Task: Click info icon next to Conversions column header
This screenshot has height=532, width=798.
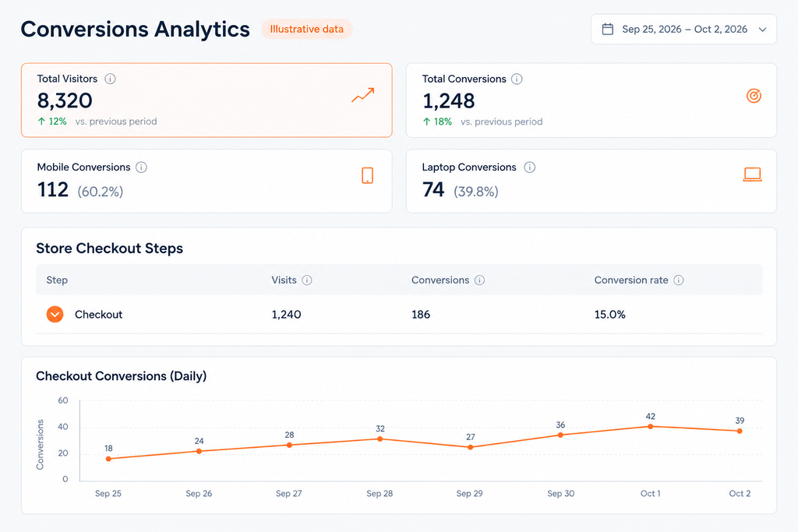Action: 479,280
